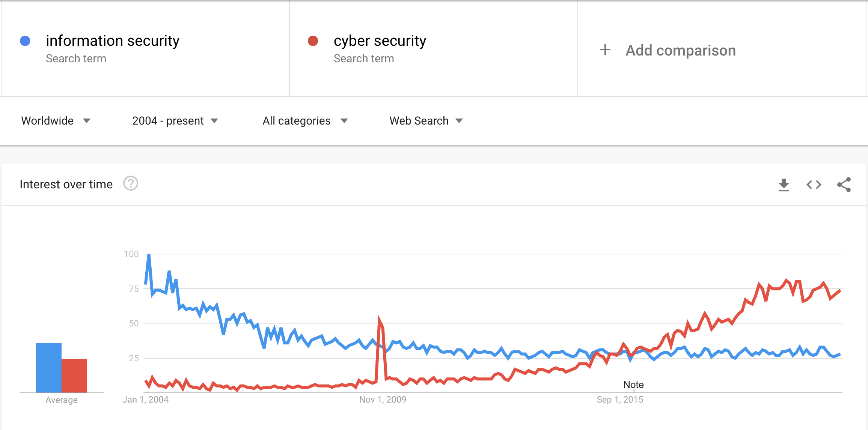Viewport: 868px width, 430px height.
Task: Click the red cyber security dot
Action: click(x=313, y=41)
